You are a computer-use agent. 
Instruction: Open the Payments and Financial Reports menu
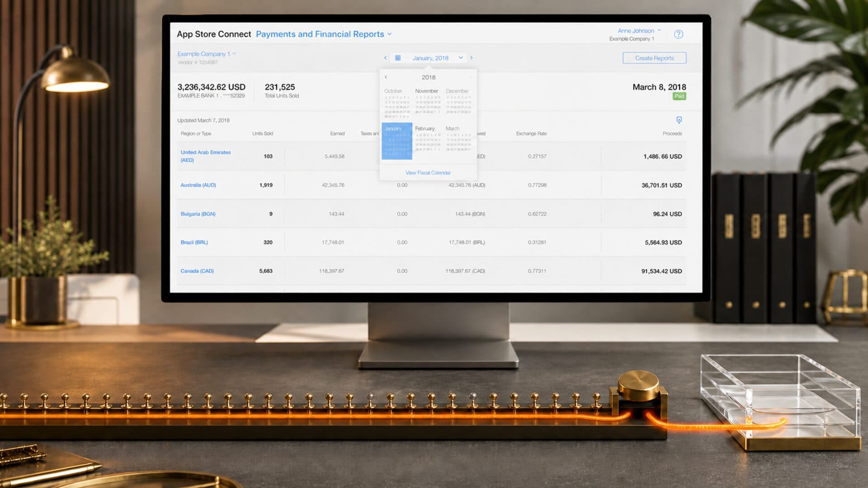pos(324,34)
